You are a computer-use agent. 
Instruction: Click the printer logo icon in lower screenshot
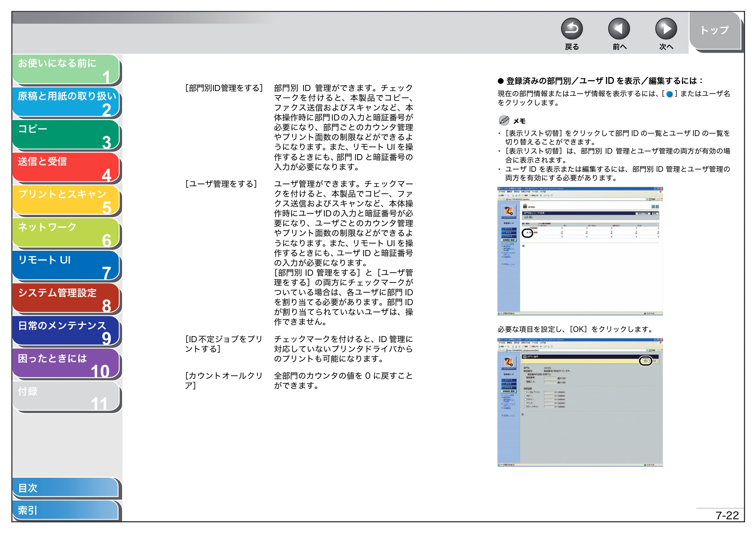pos(508,363)
